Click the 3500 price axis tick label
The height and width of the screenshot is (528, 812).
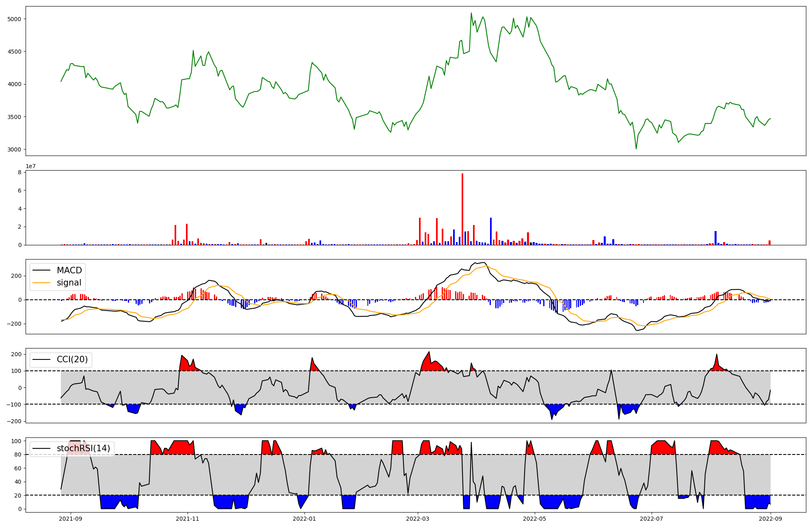(x=15, y=117)
